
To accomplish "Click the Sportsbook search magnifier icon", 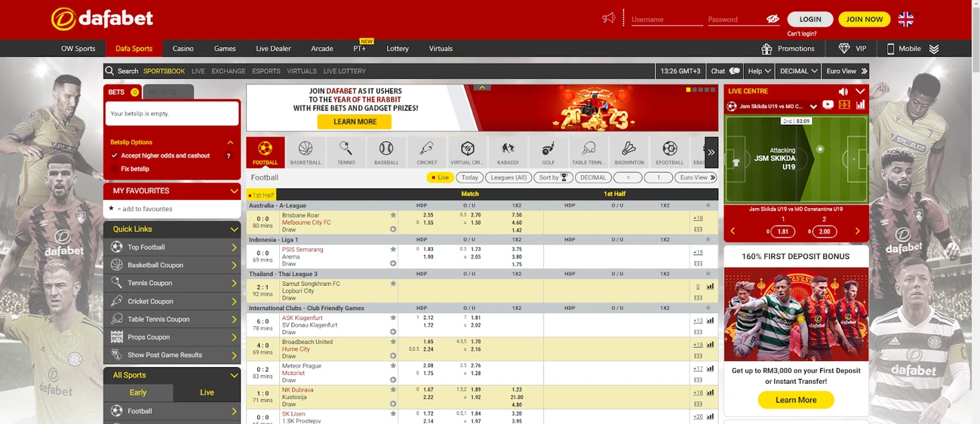I will click(109, 71).
